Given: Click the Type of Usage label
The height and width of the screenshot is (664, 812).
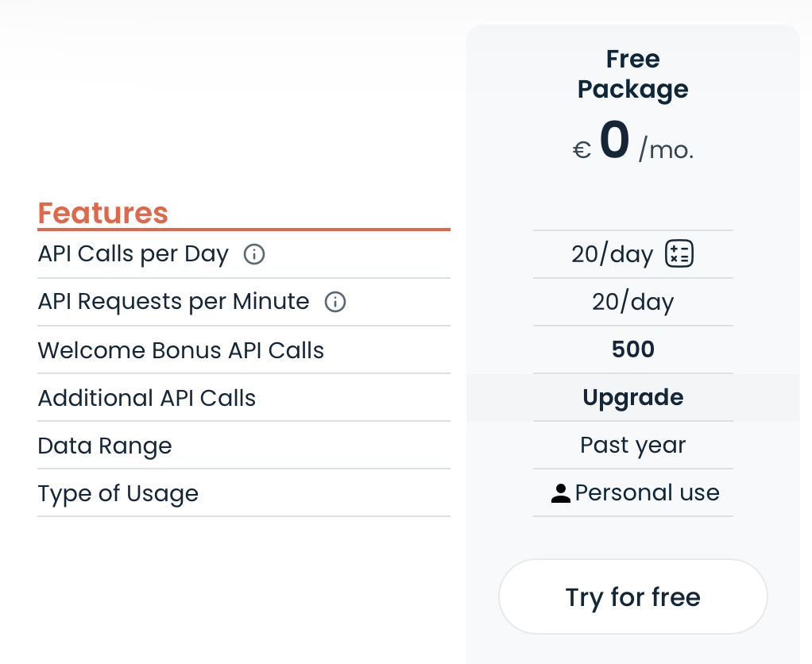Looking at the screenshot, I should pyautogui.click(x=118, y=493).
